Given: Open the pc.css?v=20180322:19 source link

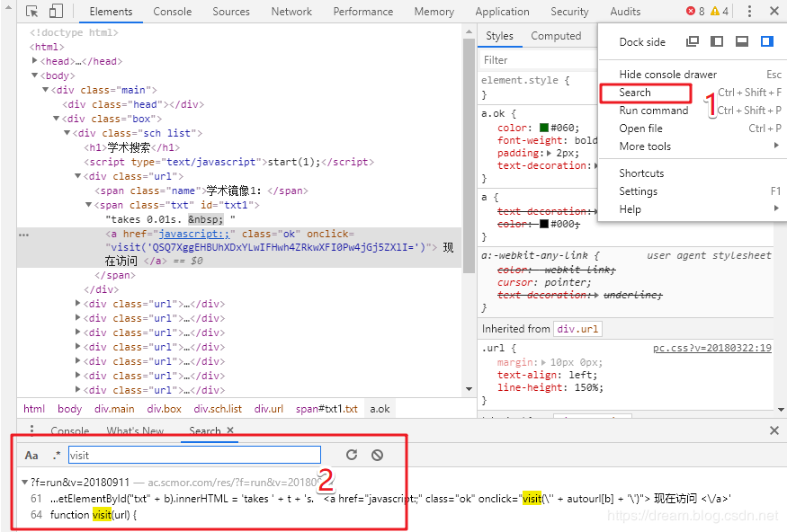Looking at the screenshot, I should coord(711,348).
